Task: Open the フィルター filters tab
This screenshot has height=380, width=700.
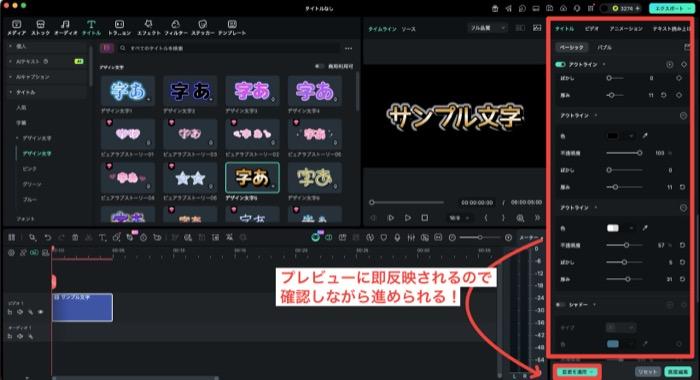Action: (175, 27)
